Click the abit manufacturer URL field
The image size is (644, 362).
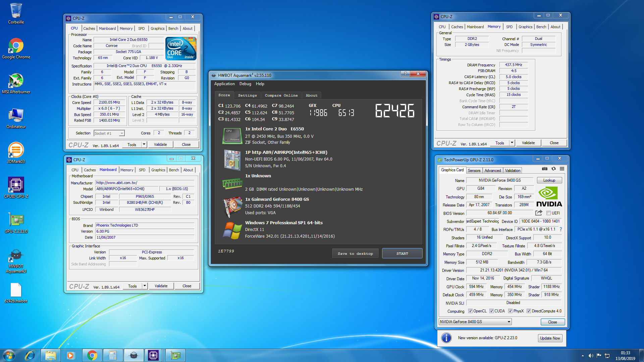click(145, 183)
